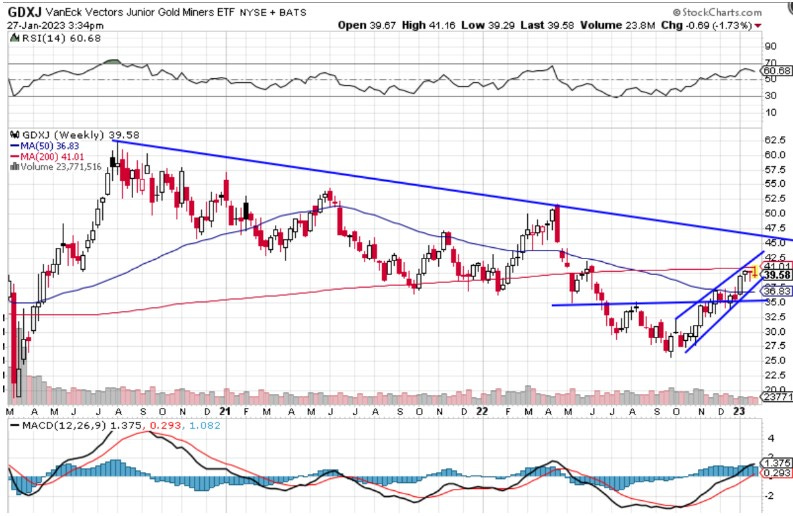This screenshot has width=793, height=516.
Task: Click the black line marker before MACD(12,26,9)
Action: pos(15,426)
